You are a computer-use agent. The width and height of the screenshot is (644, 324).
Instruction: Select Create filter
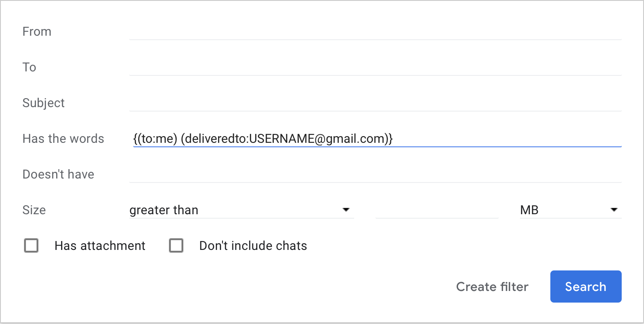(492, 287)
